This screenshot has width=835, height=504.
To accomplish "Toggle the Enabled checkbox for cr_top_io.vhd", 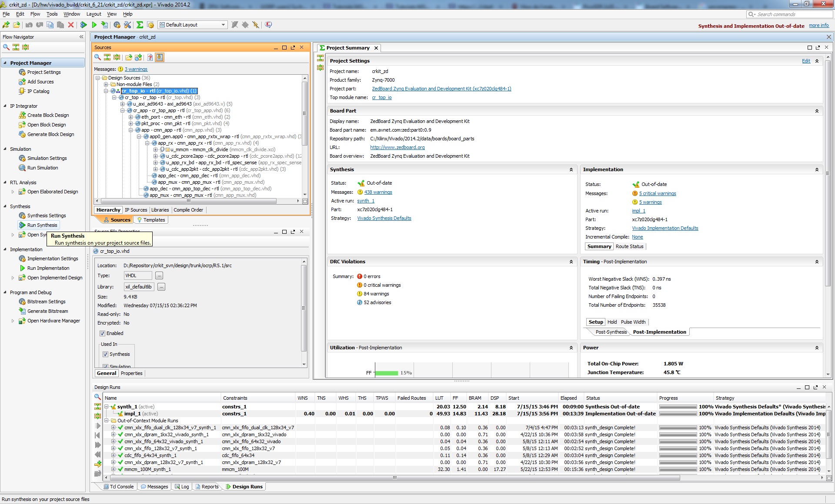I will coord(103,334).
